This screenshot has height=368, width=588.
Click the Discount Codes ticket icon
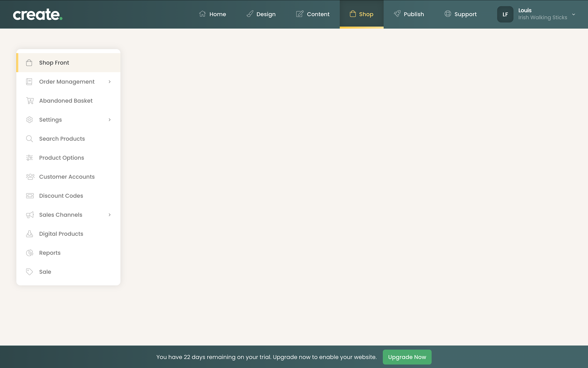[x=30, y=196]
